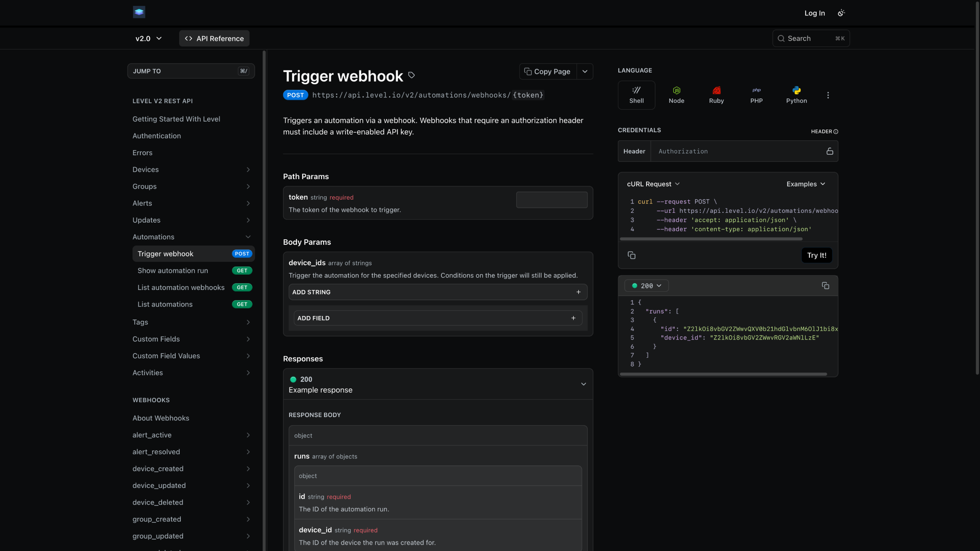Image resolution: width=980 pixels, height=551 pixels.
Task: Click the response JSON horizontal scrollbar
Action: click(x=723, y=374)
